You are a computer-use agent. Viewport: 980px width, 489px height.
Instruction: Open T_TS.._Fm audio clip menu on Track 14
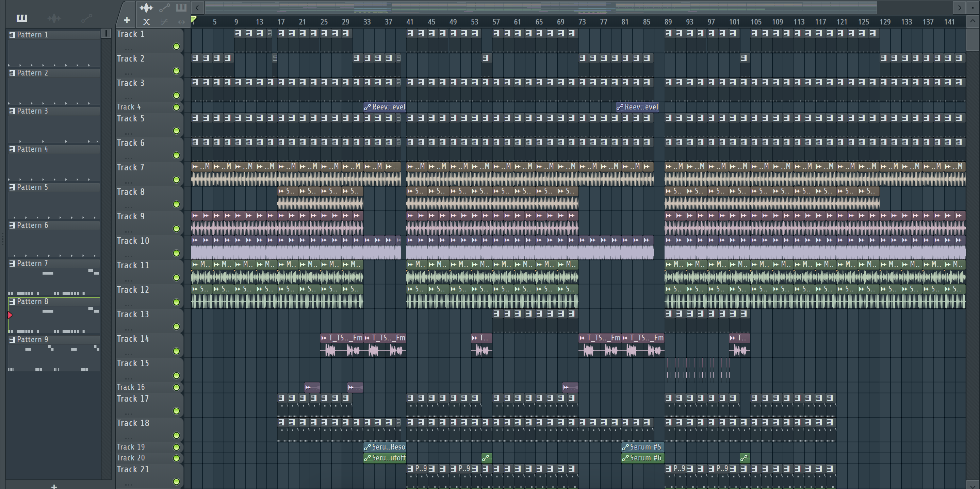pos(324,338)
